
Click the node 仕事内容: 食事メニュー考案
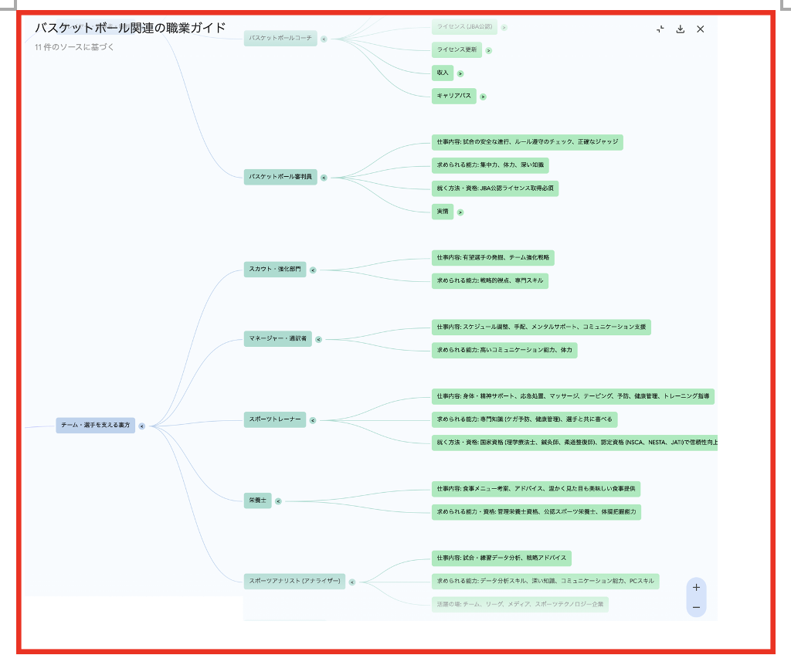click(536, 489)
